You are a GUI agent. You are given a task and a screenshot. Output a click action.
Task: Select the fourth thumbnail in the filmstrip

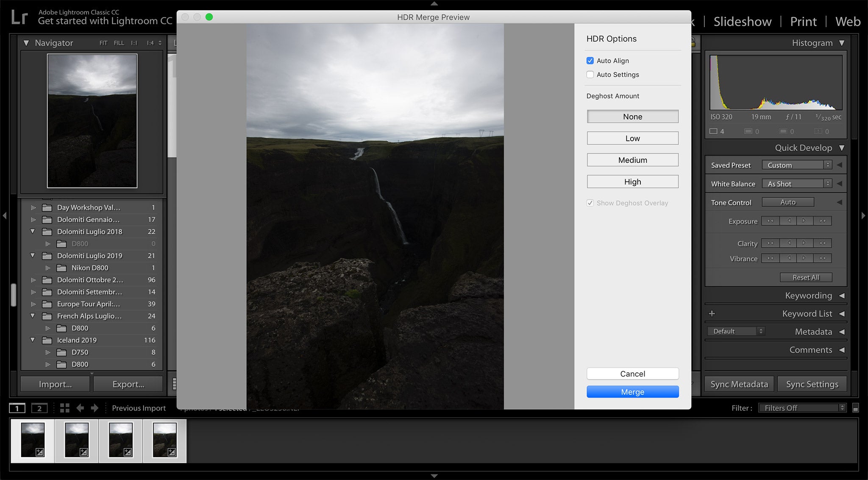(165, 440)
